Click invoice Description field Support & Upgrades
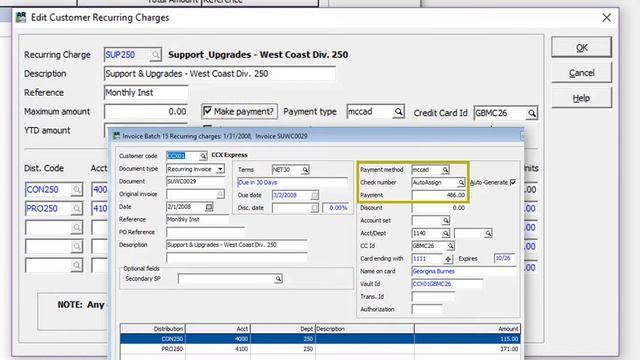The height and width of the screenshot is (360, 640). [237, 245]
